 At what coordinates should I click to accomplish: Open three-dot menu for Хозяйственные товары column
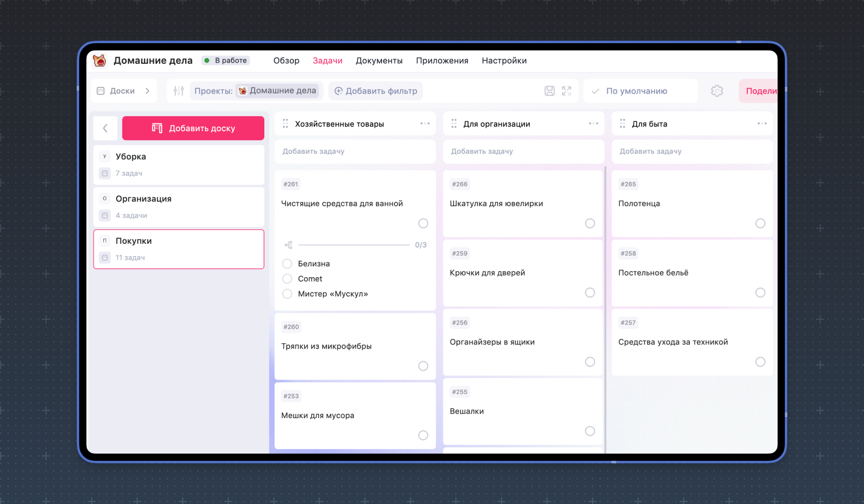pyautogui.click(x=425, y=124)
